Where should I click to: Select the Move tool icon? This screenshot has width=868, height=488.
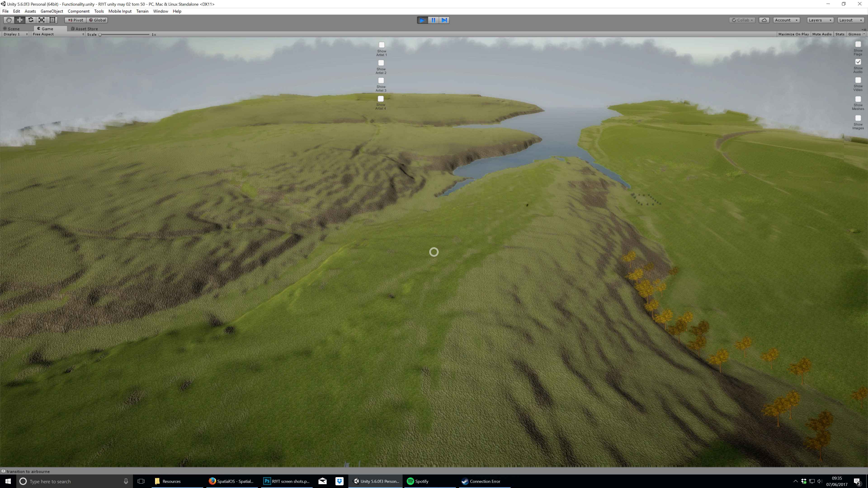(19, 20)
